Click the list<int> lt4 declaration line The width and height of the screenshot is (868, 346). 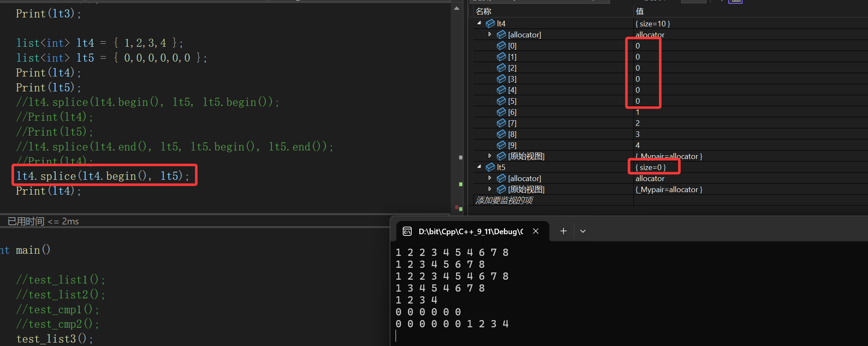tap(100, 43)
